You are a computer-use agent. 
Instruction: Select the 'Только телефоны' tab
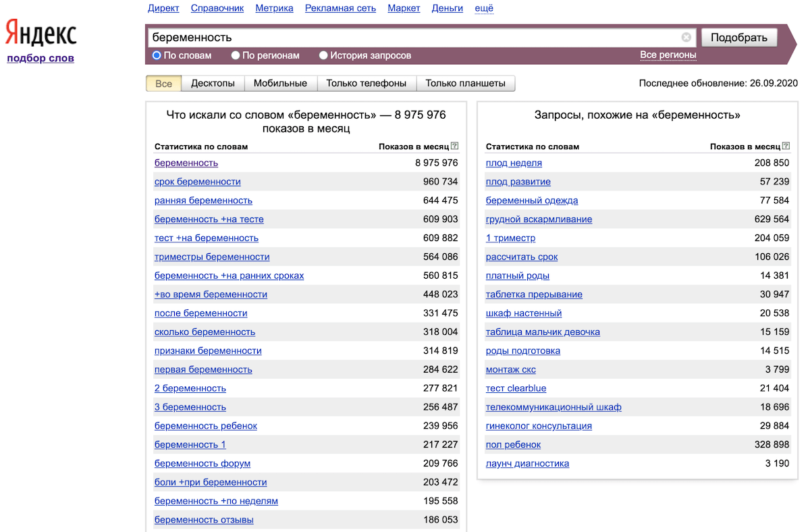coord(366,83)
